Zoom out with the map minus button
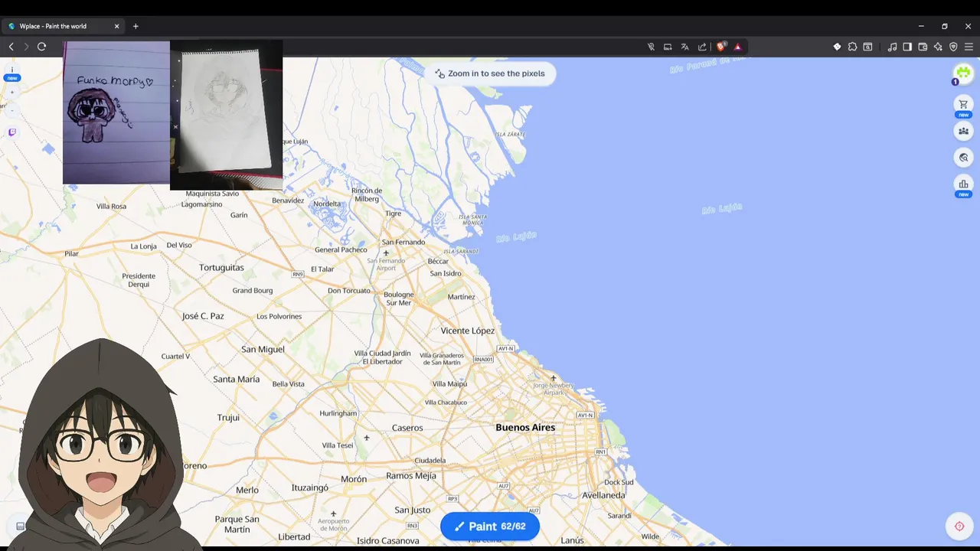This screenshot has height=551, width=980. point(12,110)
